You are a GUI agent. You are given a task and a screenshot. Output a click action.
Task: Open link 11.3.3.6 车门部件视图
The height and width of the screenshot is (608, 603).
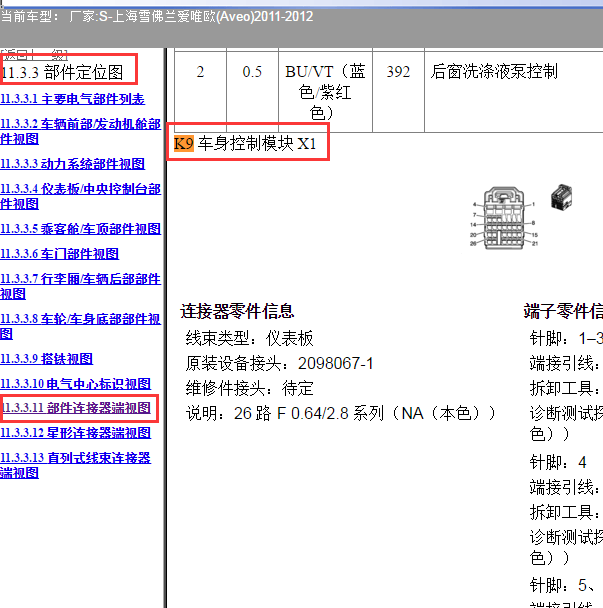pos(59,254)
